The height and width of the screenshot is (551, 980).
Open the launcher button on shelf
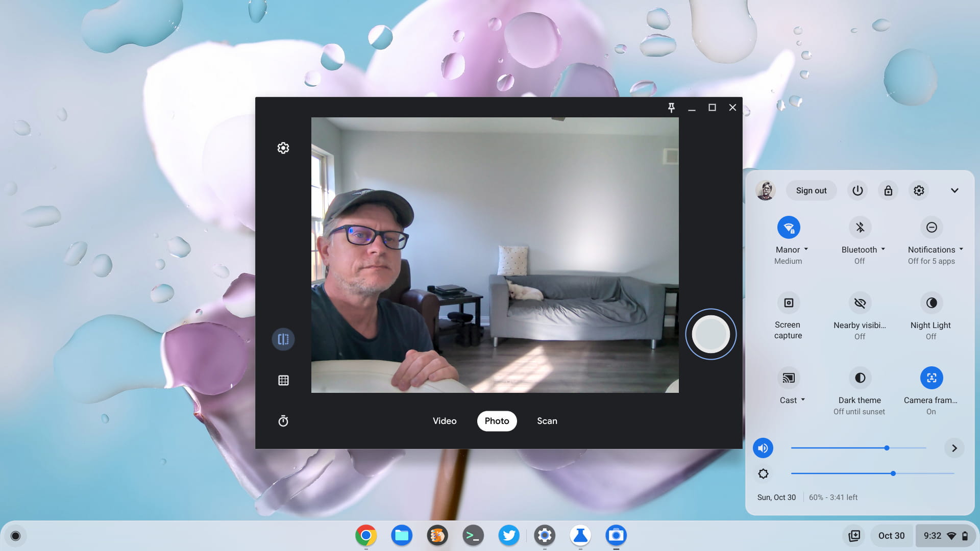[15, 536]
